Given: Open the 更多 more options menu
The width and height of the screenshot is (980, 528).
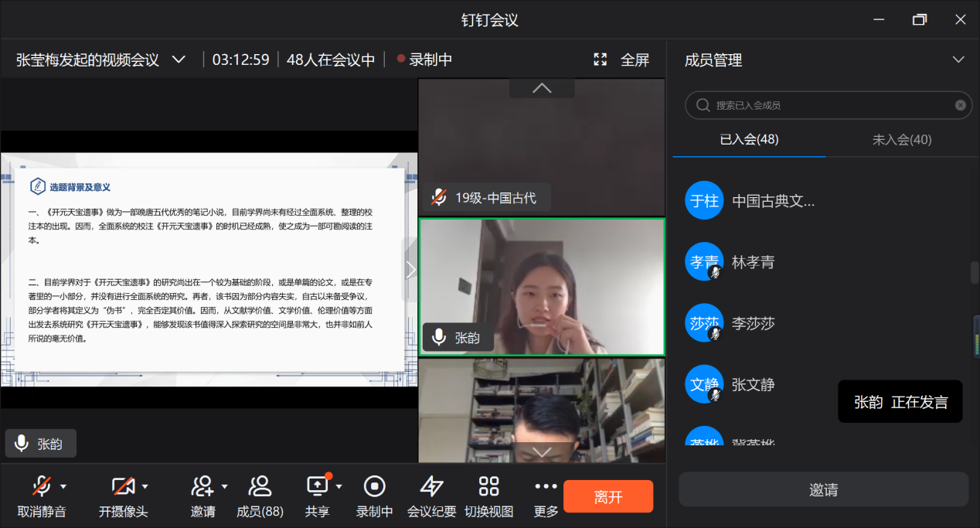Looking at the screenshot, I should pos(546,487).
